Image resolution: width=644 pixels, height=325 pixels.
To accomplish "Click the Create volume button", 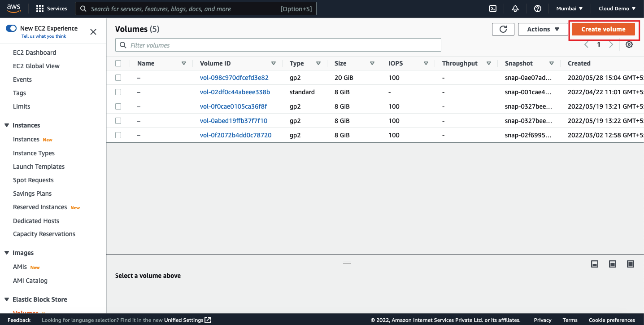I will 604,29.
